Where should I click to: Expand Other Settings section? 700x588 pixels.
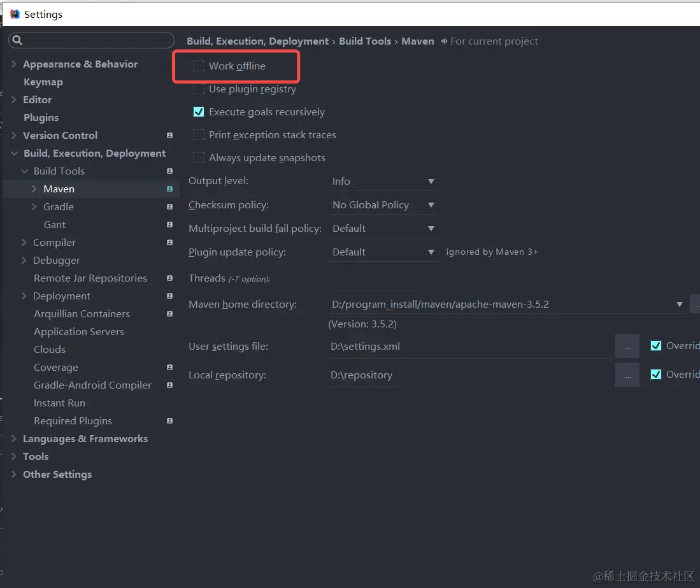14,474
